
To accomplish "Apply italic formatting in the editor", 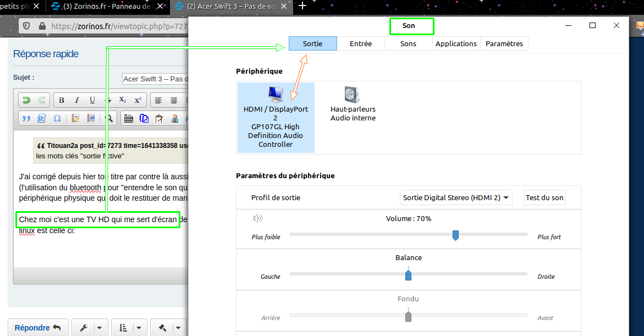I will [77, 100].
